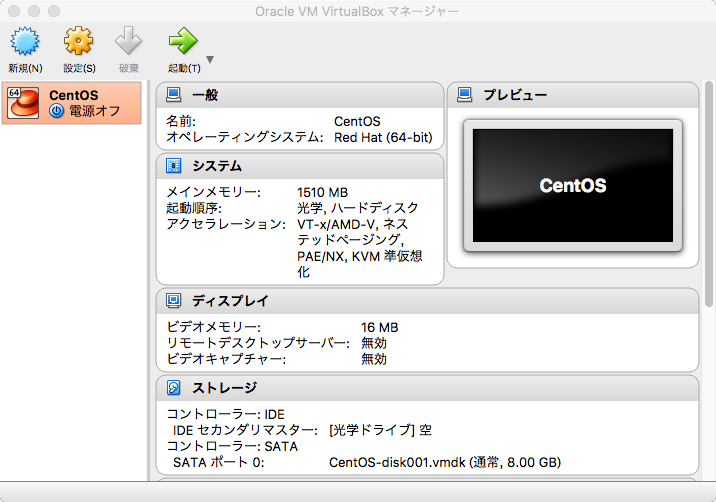Image resolution: width=716 pixels, height=502 pixels.
Task: Click the 破棄 discard arrow icon
Action: point(129,42)
